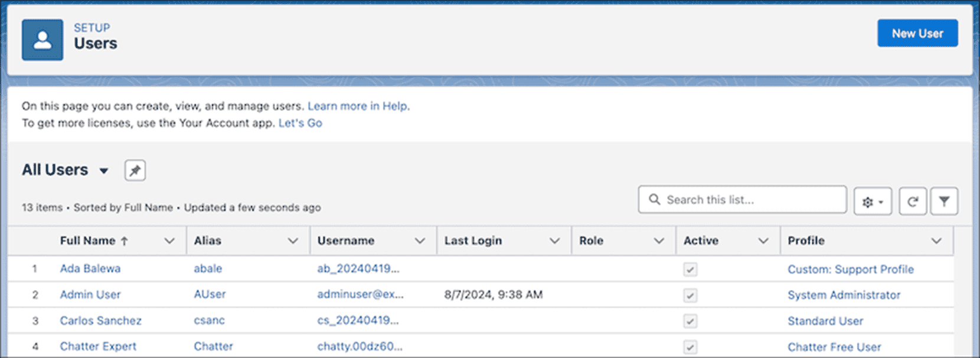Pin the All Users list view
The image size is (980, 358).
tap(135, 170)
